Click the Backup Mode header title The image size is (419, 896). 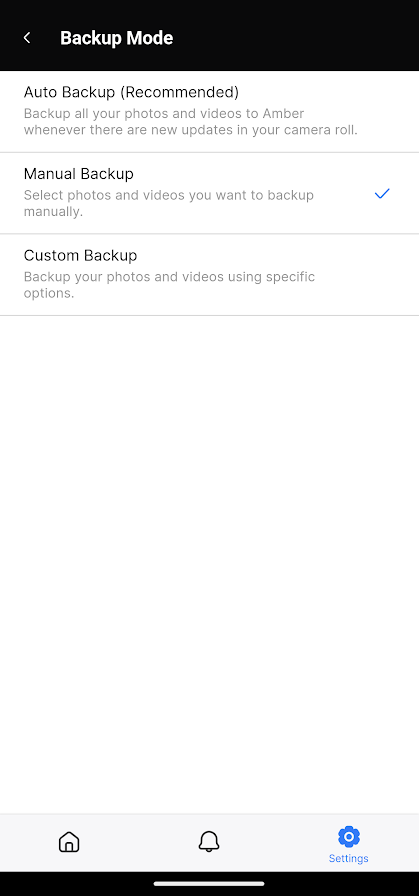click(x=117, y=38)
